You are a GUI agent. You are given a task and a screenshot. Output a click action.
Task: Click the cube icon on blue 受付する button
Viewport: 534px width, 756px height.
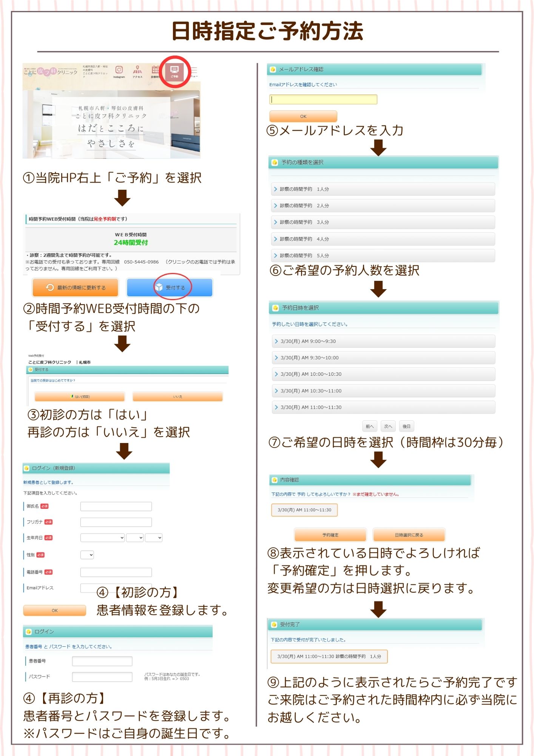pos(159,288)
